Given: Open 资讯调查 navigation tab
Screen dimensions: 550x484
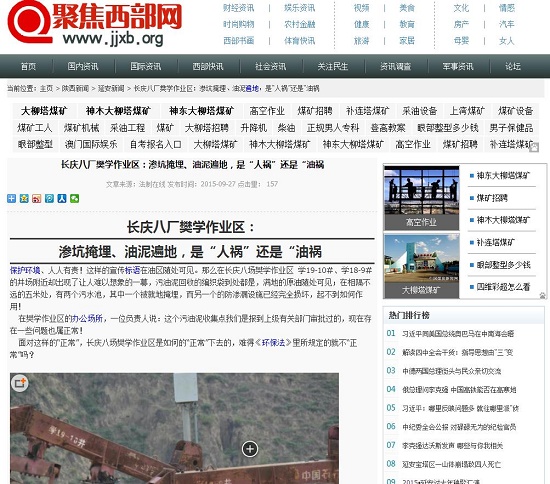Looking at the screenshot, I should tap(395, 66).
